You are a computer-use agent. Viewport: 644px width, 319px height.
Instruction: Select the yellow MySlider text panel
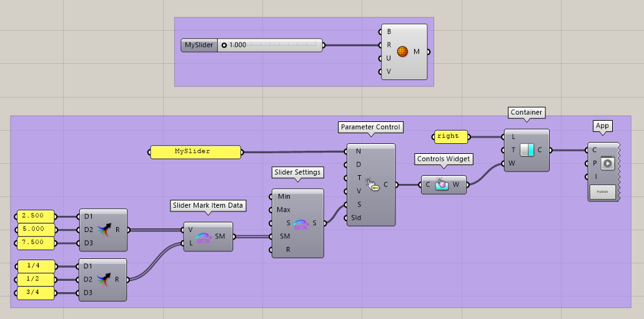click(x=196, y=152)
